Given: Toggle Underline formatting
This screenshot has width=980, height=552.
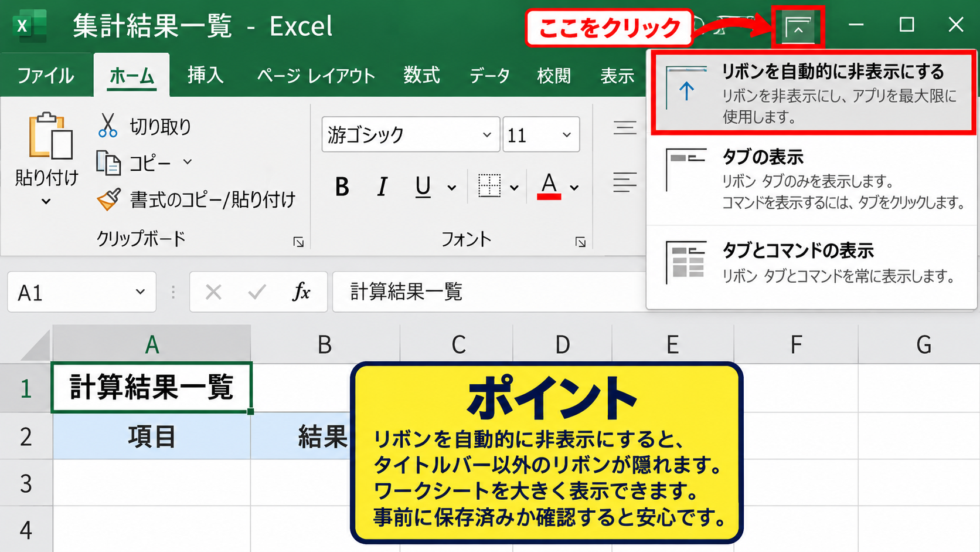Looking at the screenshot, I should click(423, 187).
